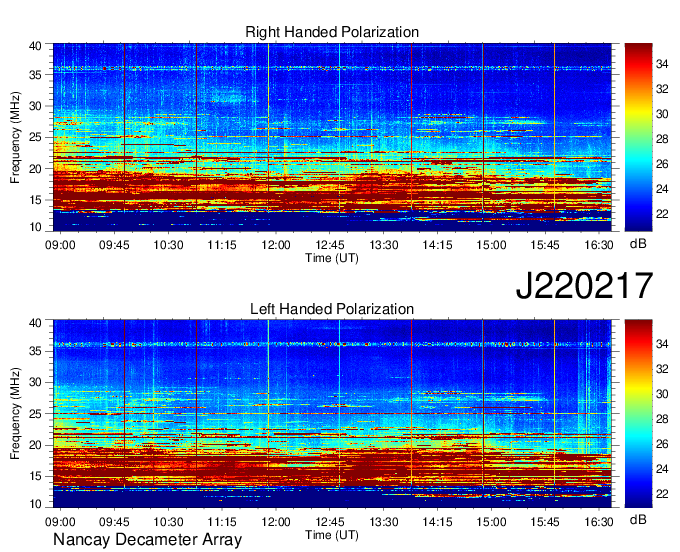Click 12:45 tick on the Left Handed time axis
Image resolution: width=680 pixels, height=552 pixels.
[x=330, y=522]
